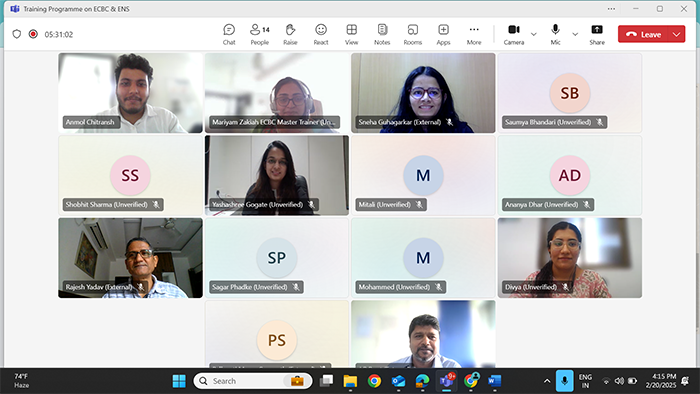The image size is (700, 394).
Task: Change the meeting View layout
Action: click(351, 34)
